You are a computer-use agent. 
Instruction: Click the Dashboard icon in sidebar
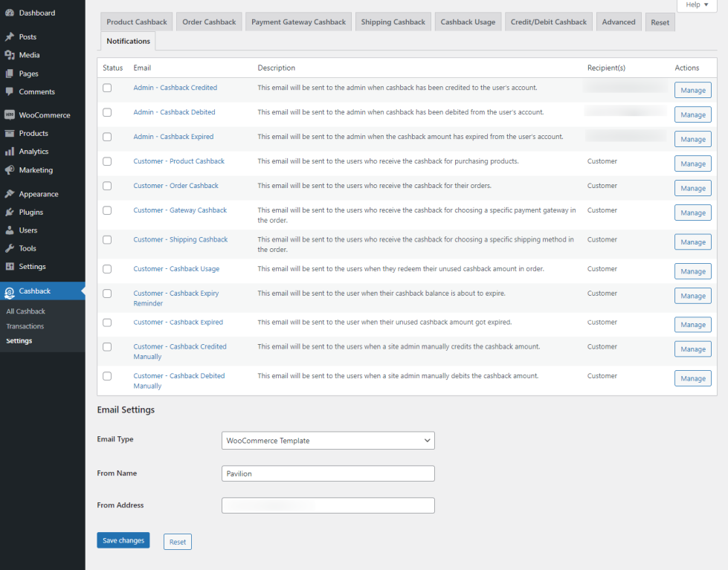coord(9,13)
